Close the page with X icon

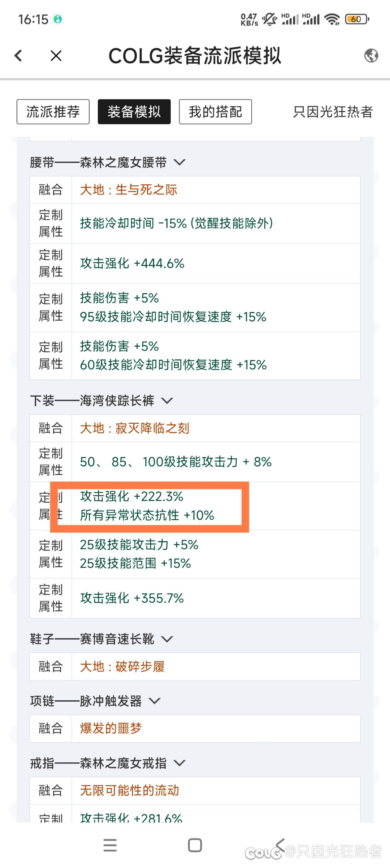click(56, 56)
